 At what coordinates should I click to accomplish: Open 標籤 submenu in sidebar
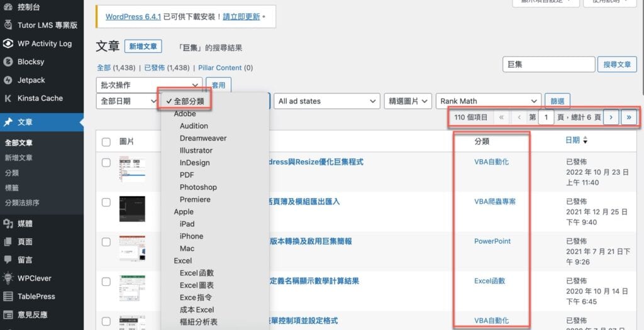click(x=11, y=188)
